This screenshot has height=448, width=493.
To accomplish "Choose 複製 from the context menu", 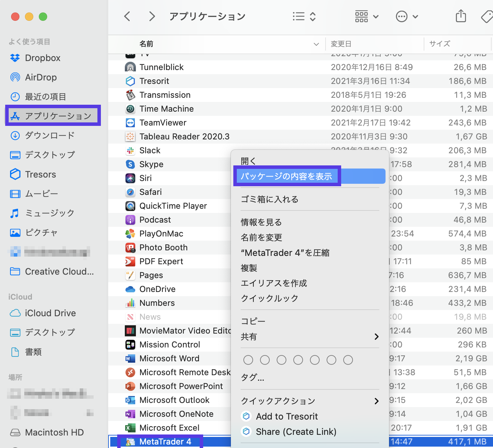I will 249,268.
